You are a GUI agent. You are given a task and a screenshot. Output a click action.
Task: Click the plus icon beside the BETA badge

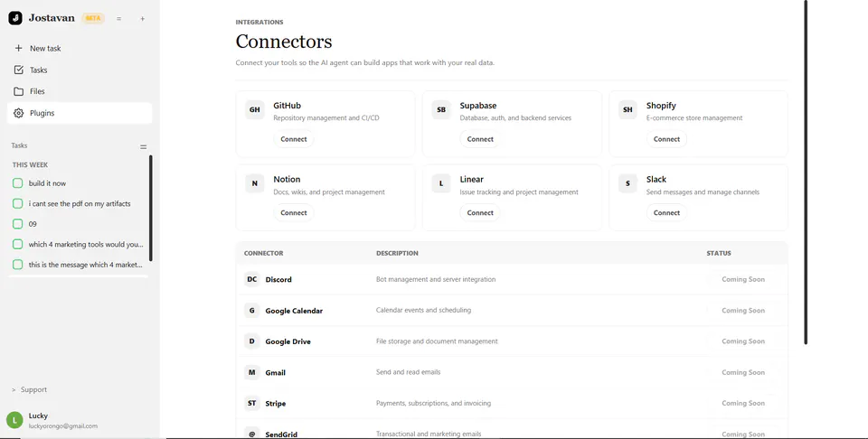click(142, 19)
